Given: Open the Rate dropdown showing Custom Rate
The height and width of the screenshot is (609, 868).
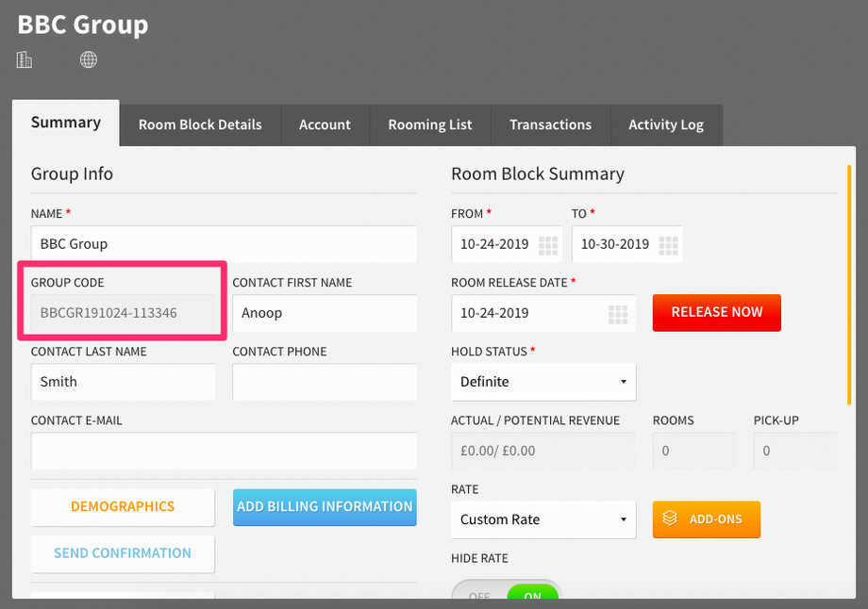Looking at the screenshot, I should [x=543, y=519].
